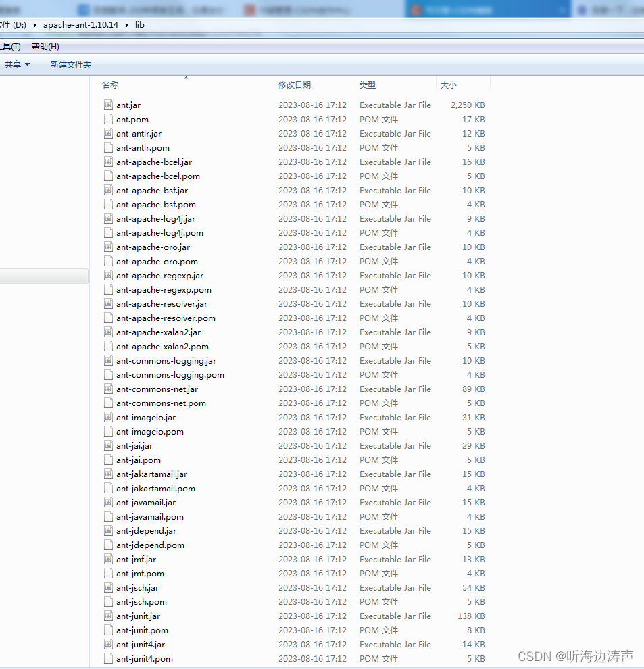Click the ant-junit4.pom icon
This screenshot has width=644, height=669.
[x=108, y=658]
